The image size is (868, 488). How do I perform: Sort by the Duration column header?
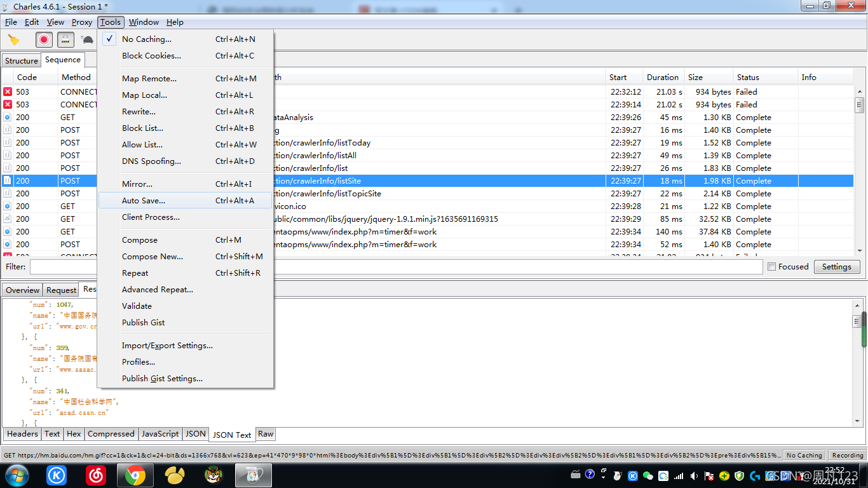point(663,77)
